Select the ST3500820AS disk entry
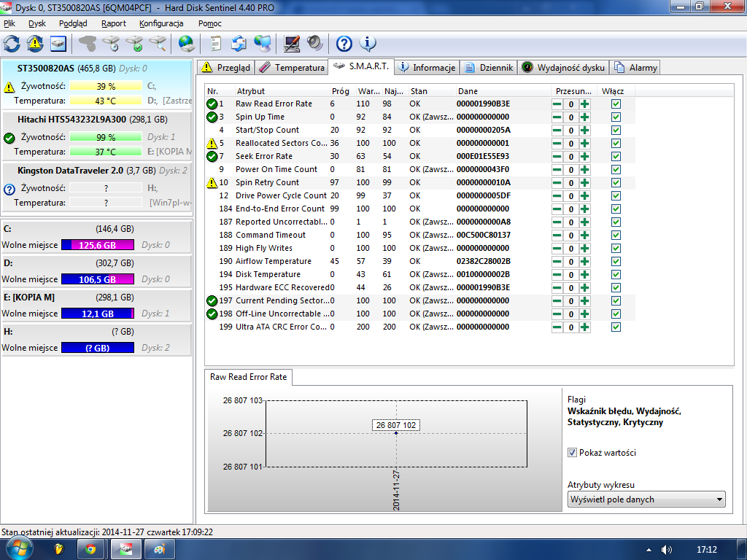747x560 pixels. click(97, 85)
